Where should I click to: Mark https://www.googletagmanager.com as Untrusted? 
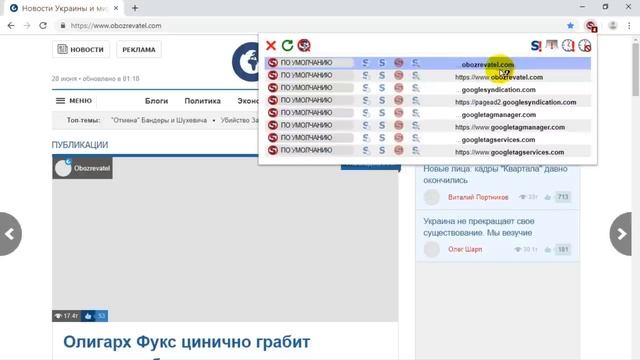pos(399,125)
